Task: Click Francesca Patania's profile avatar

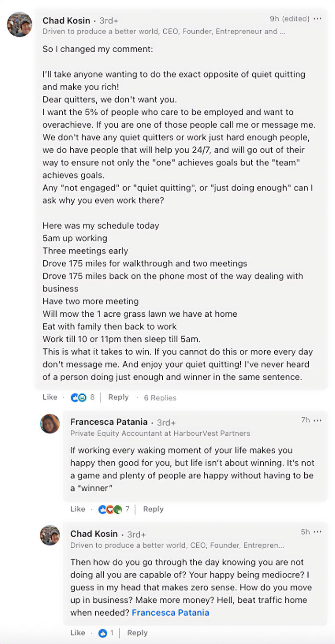Action: (x=50, y=423)
